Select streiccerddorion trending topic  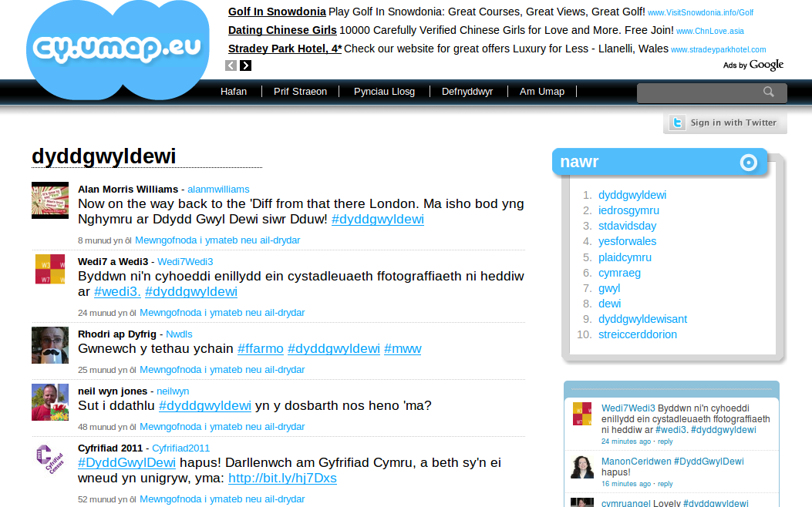click(638, 334)
